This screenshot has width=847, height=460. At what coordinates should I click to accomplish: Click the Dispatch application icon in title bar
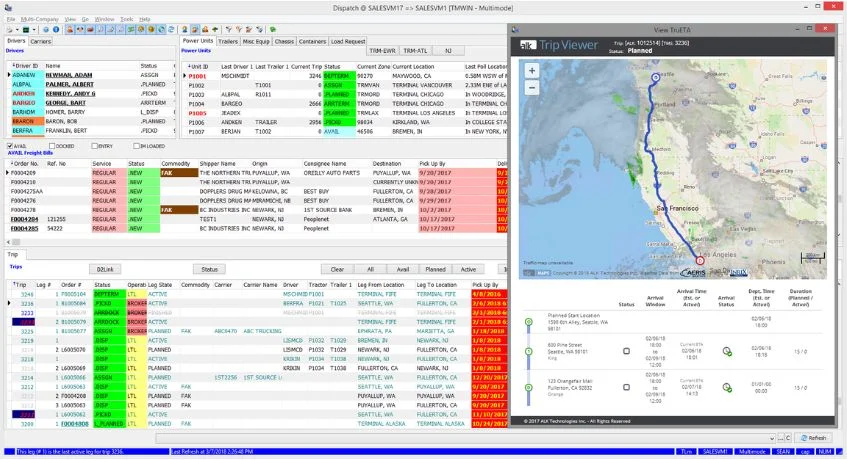pyautogui.click(x=8, y=8)
